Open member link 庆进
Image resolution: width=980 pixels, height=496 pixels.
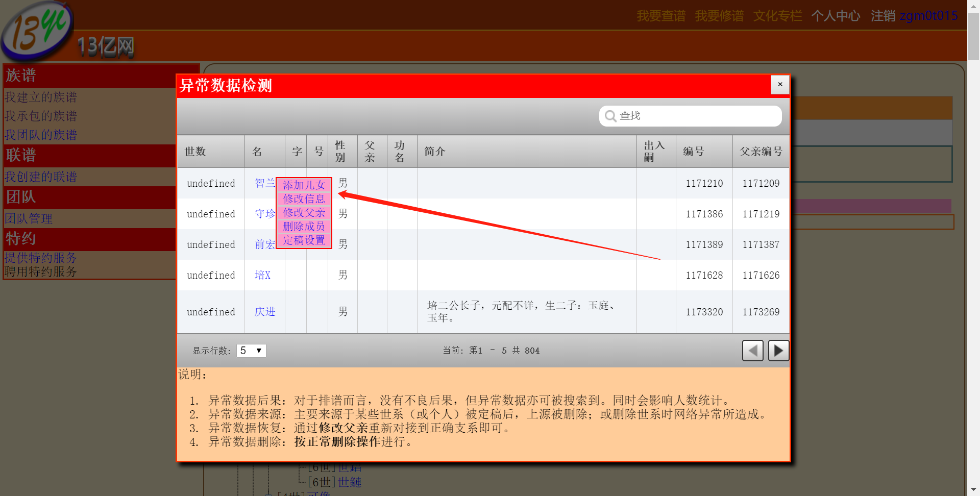click(264, 312)
